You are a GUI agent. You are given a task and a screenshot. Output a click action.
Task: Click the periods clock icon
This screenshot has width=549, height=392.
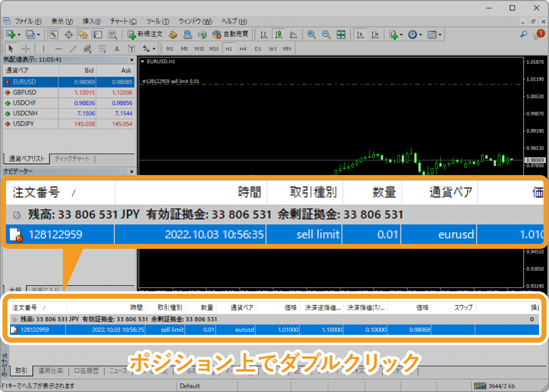click(x=413, y=34)
